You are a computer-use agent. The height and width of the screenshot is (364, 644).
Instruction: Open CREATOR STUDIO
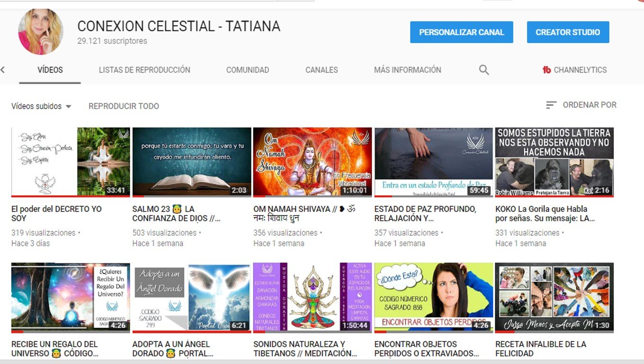coord(568,32)
